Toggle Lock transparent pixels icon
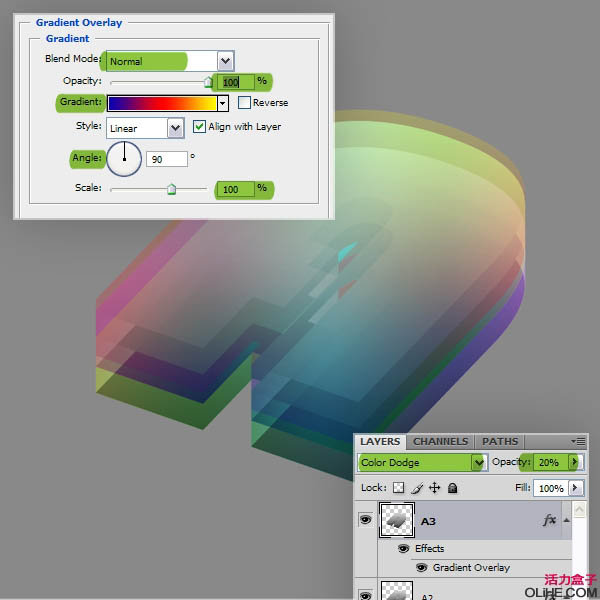Image resolution: width=600 pixels, height=600 pixels. click(398, 488)
